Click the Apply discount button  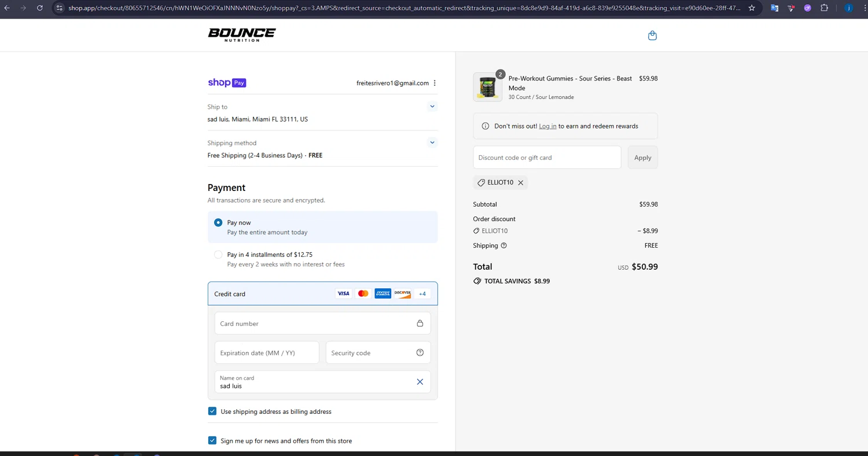[643, 157]
